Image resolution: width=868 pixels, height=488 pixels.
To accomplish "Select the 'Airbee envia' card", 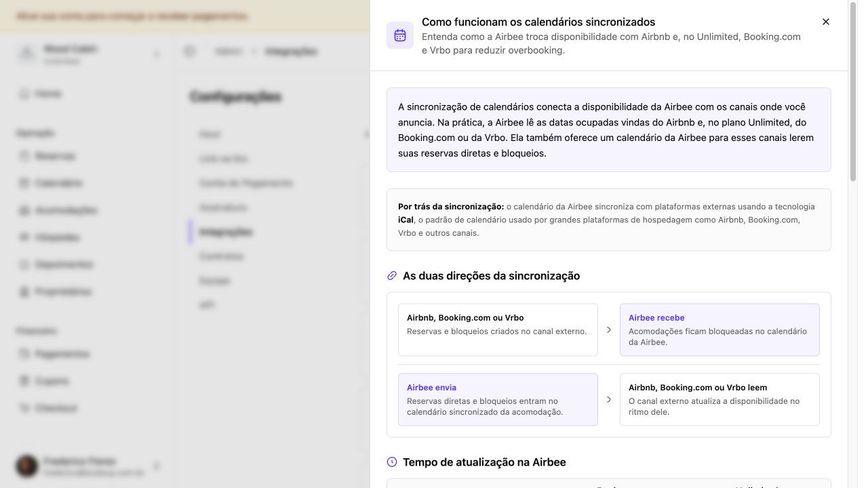I will [498, 399].
